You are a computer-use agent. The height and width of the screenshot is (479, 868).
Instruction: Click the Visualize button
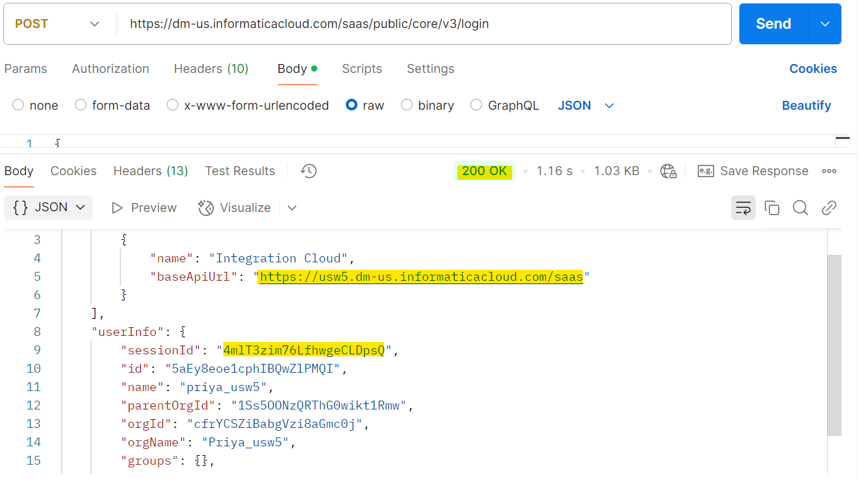[x=234, y=208]
